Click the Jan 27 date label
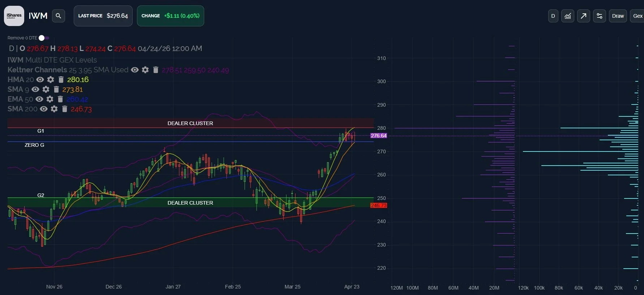 point(173,287)
